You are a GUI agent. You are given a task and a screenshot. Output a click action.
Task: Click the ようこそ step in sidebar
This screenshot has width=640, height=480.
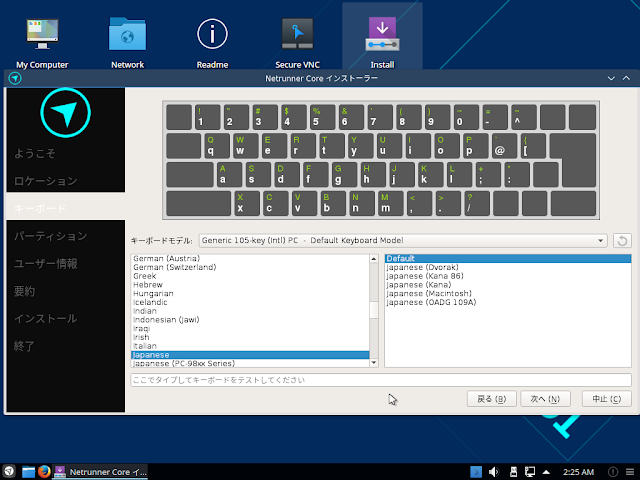pyautogui.click(x=35, y=153)
